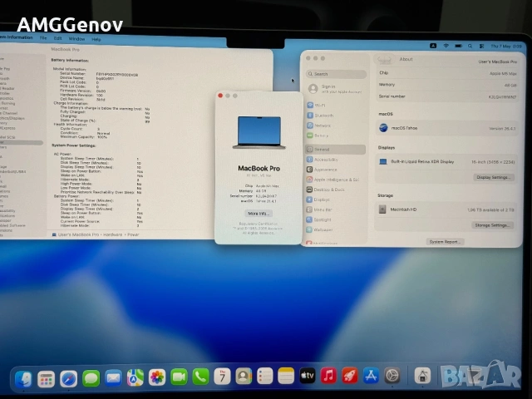Click the back navigation control beside About

(384, 60)
